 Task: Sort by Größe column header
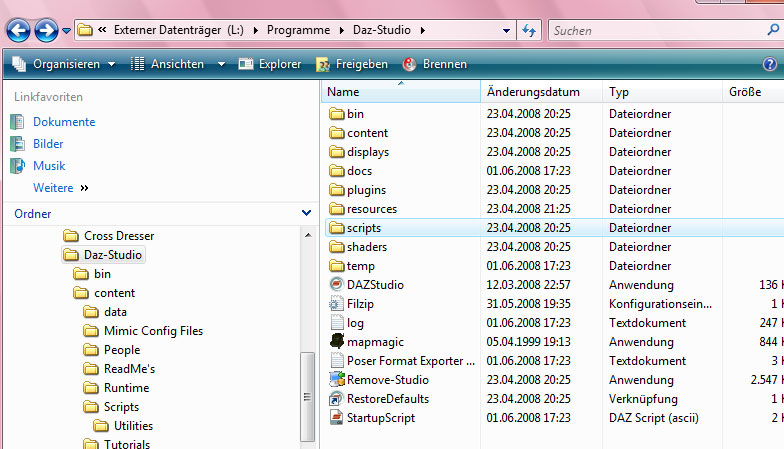click(x=753, y=92)
